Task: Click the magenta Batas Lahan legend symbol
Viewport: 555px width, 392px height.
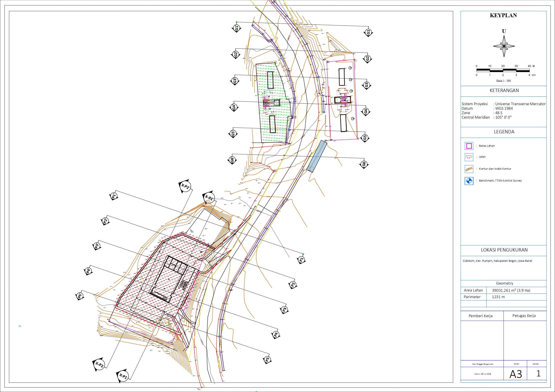Action: click(x=469, y=146)
